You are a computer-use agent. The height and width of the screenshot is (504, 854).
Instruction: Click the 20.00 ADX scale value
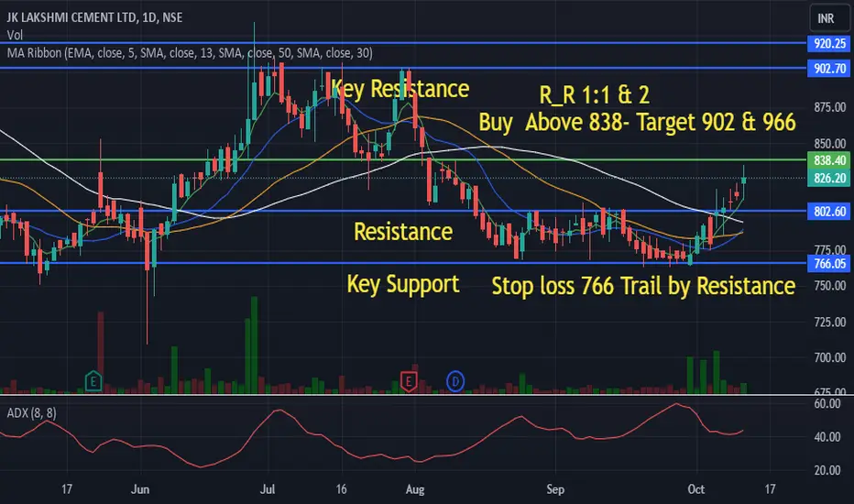tap(827, 470)
